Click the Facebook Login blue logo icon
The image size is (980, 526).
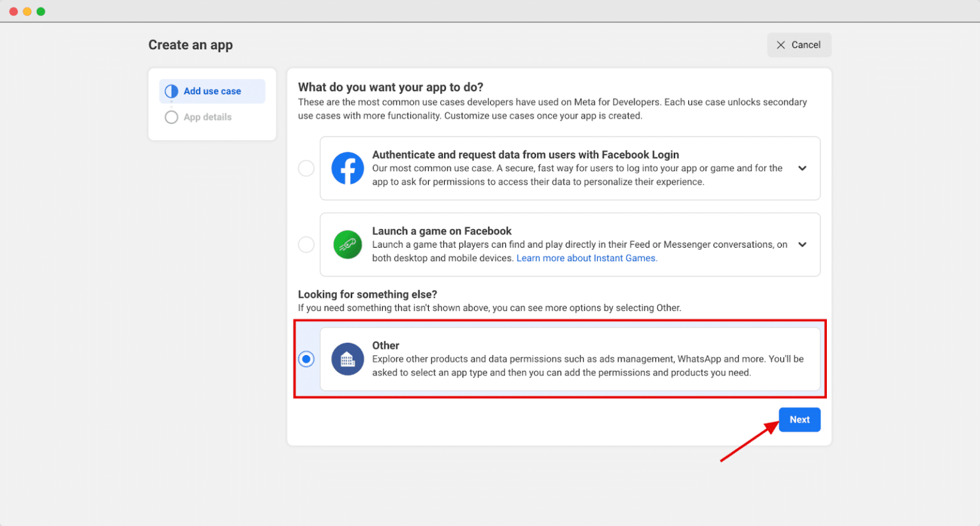tap(348, 168)
